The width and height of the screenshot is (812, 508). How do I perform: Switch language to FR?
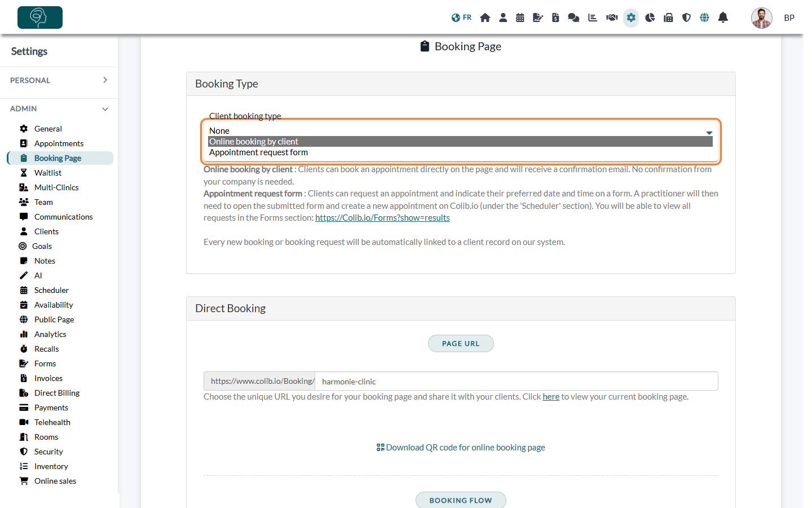click(x=461, y=17)
